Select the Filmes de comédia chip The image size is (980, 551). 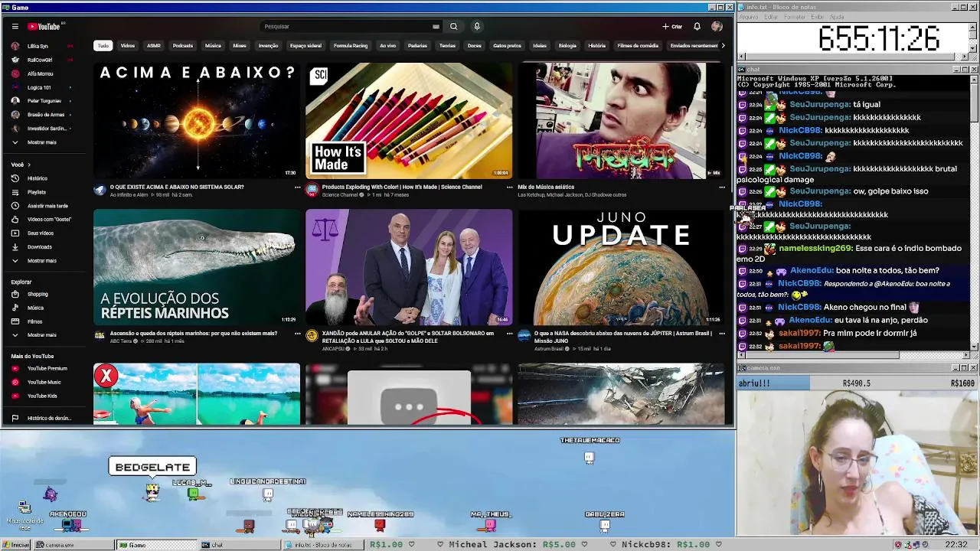click(x=638, y=46)
